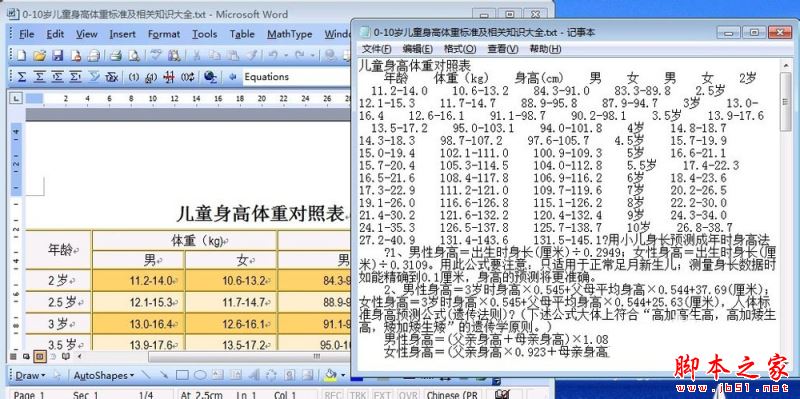The image size is (800, 399).
Task: Click 男性身高＝(父亲身高＋母亲身高)×1.08 line in Notepad
Action: point(496,339)
